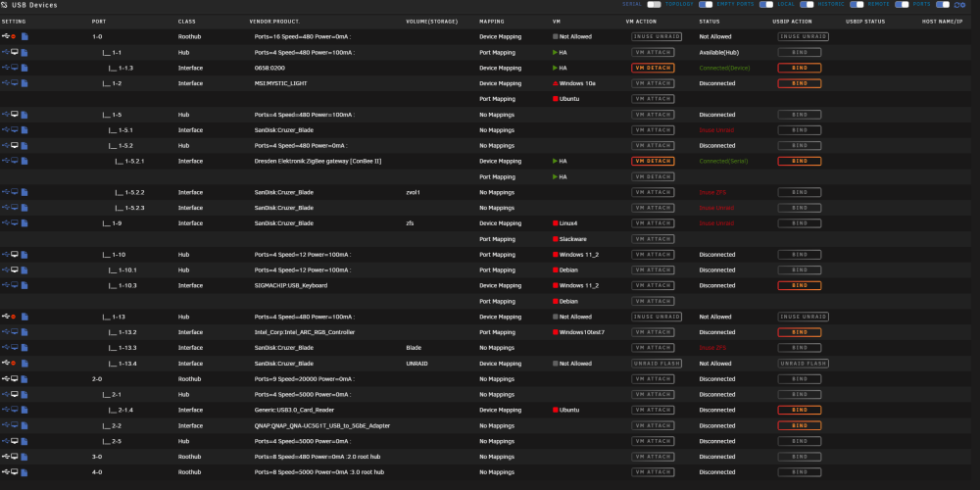
Task: Turn off the Empty Ports toggle
Action: point(766,4)
